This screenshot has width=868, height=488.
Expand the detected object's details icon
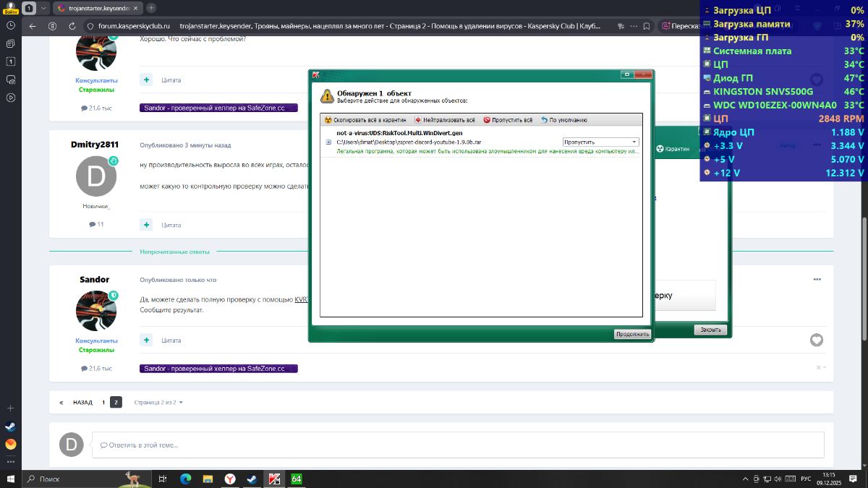coord(328,142)
